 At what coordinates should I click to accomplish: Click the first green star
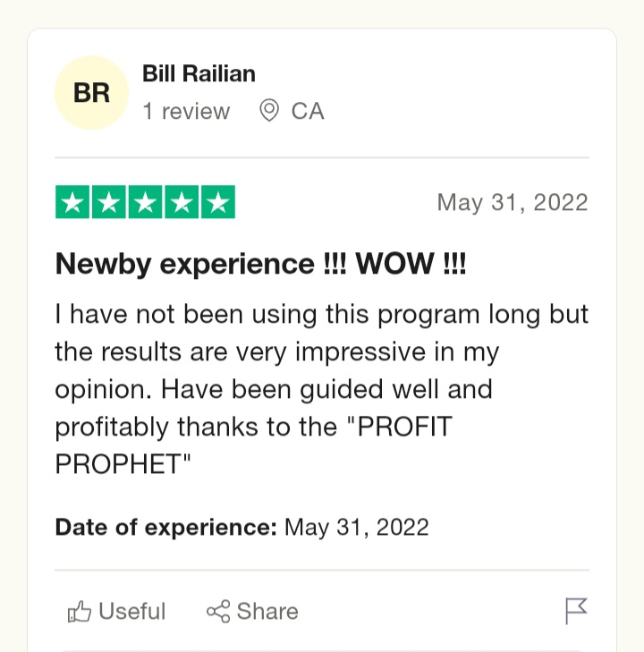pos(72,202)
